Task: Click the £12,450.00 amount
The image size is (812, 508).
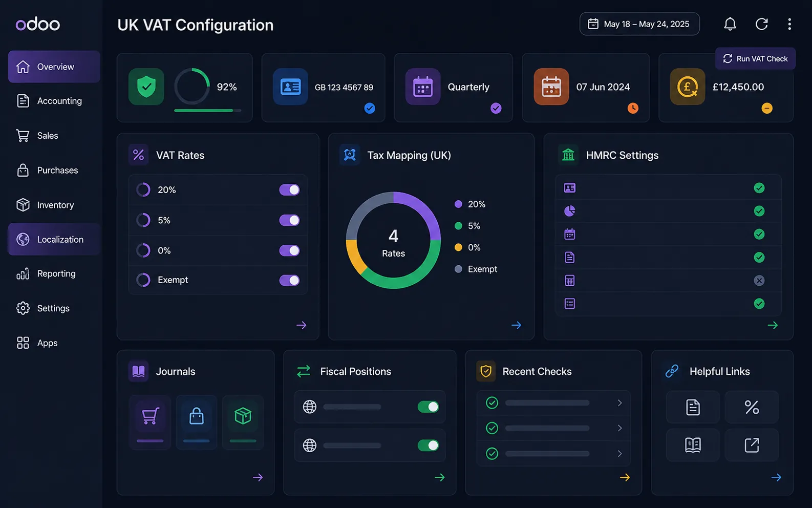Action: 738,87
